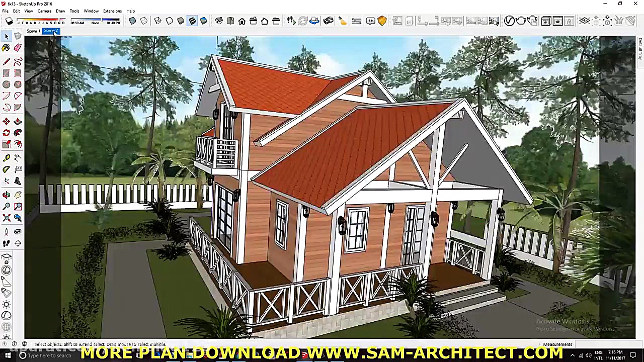Activate the Orbit tool
The image size is (644, 362).
tap(7, 194)
